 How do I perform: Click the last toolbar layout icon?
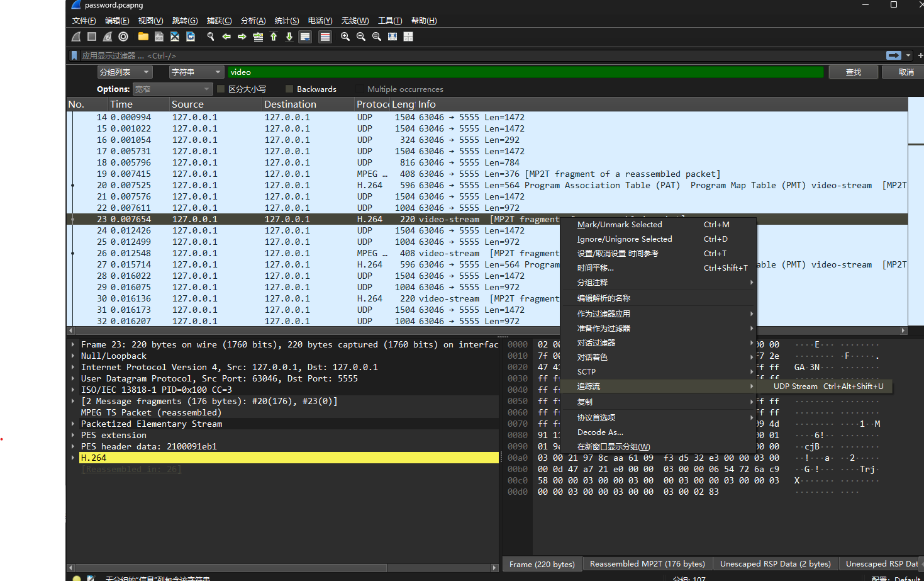point(408,37)
